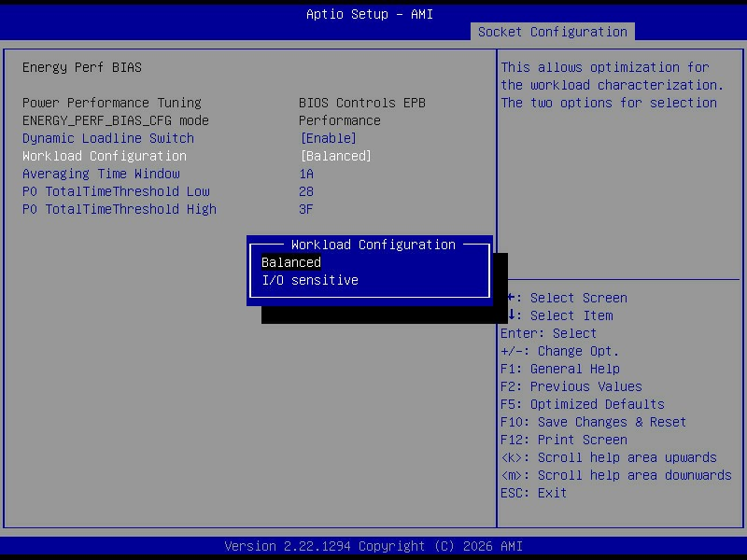Click the P0 TotalTimeThreshold Low value 28
The height and width of the screenshot is (560, 747).
306,191
